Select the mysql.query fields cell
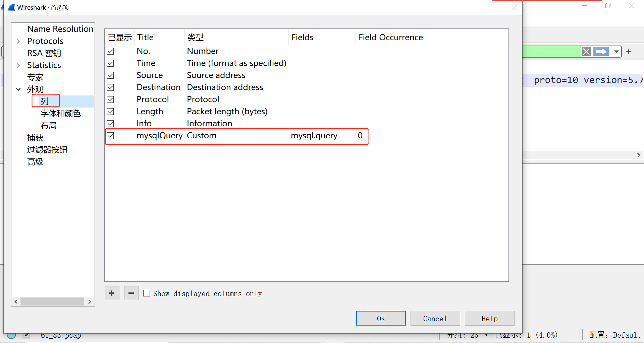Image resolution: width=644 pixels, height=343 pixels. [x=314, y=136]
